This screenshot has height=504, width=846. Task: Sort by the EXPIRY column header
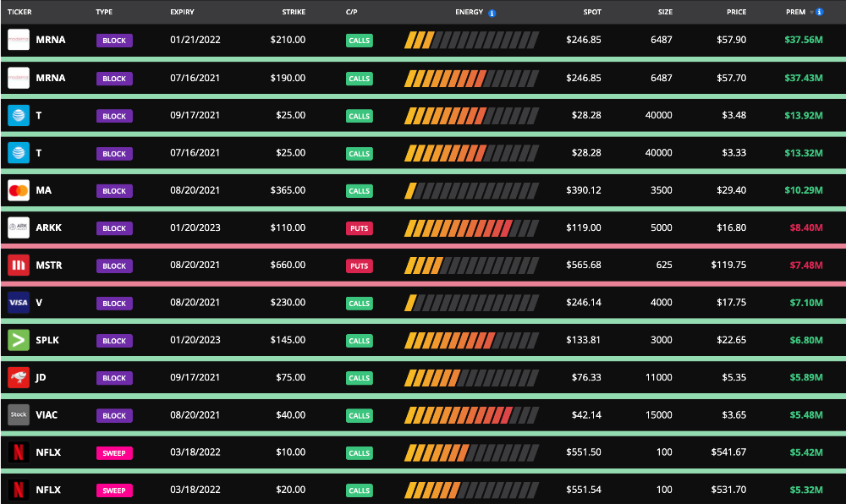[x=183, y=12]
